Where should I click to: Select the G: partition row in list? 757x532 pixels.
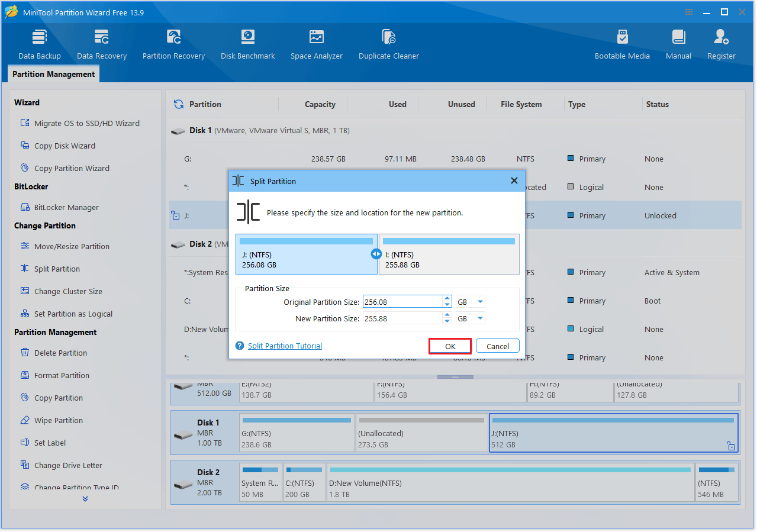point(455,159)
